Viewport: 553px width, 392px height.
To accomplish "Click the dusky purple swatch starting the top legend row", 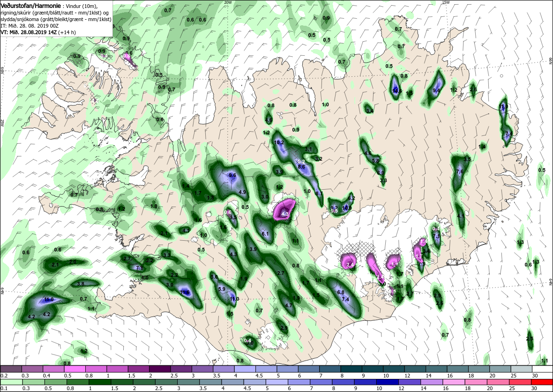I will click(x=11, y=369).
